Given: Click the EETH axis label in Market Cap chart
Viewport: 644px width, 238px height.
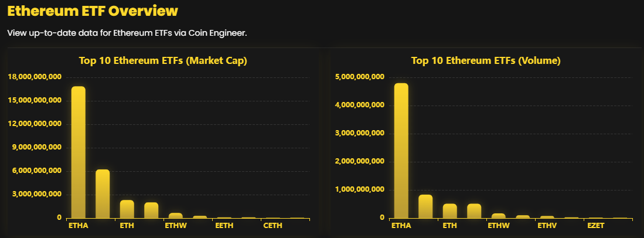Looking at the screenshot, I should coord(224,225).
